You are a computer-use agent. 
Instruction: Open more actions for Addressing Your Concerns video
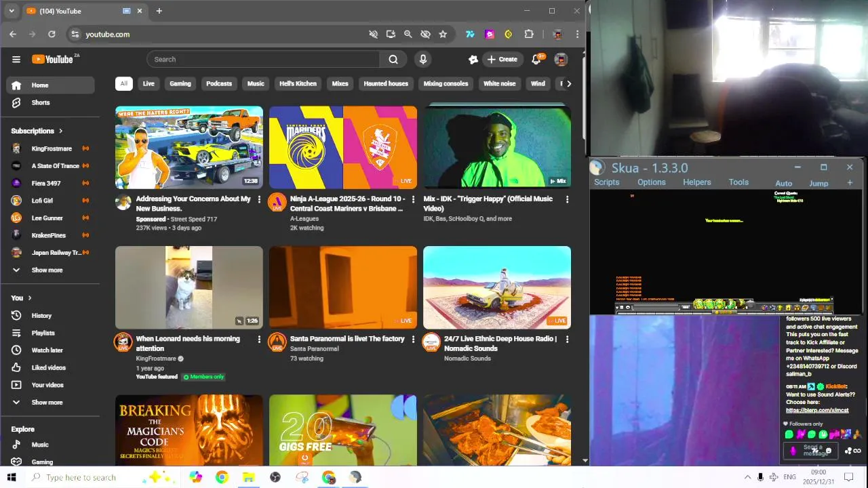pyautogui.click(x=259, y=199)
